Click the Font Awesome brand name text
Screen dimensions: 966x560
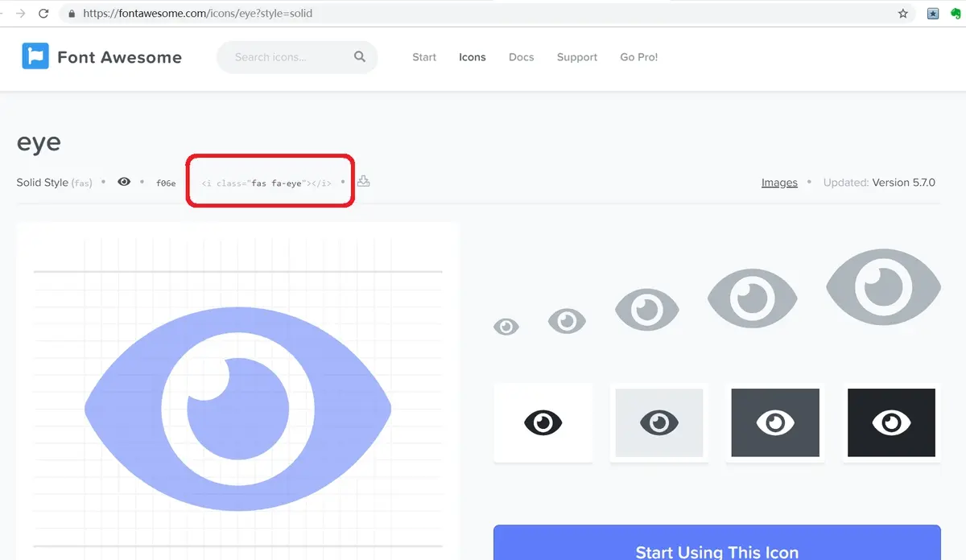(119, 57)
